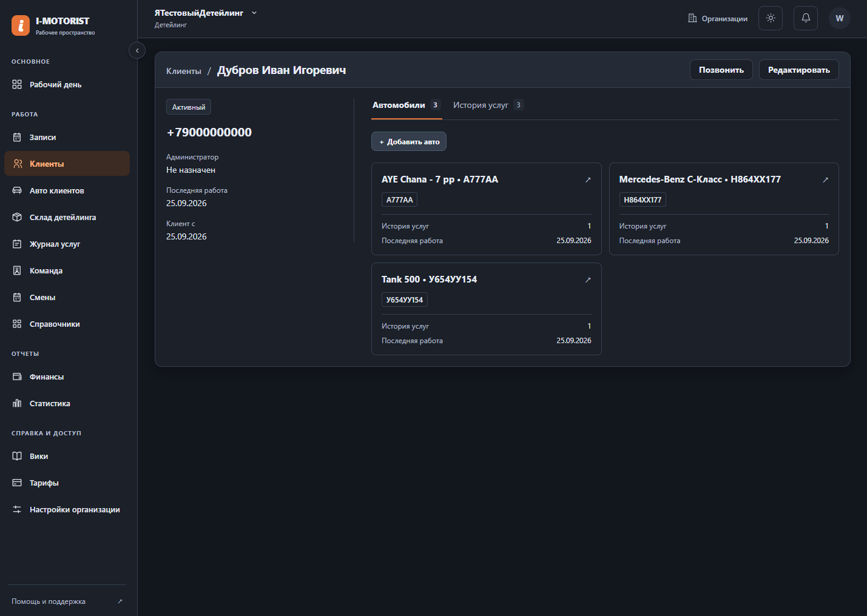Click the Финансы wallet icon

[x=17, y=377]
